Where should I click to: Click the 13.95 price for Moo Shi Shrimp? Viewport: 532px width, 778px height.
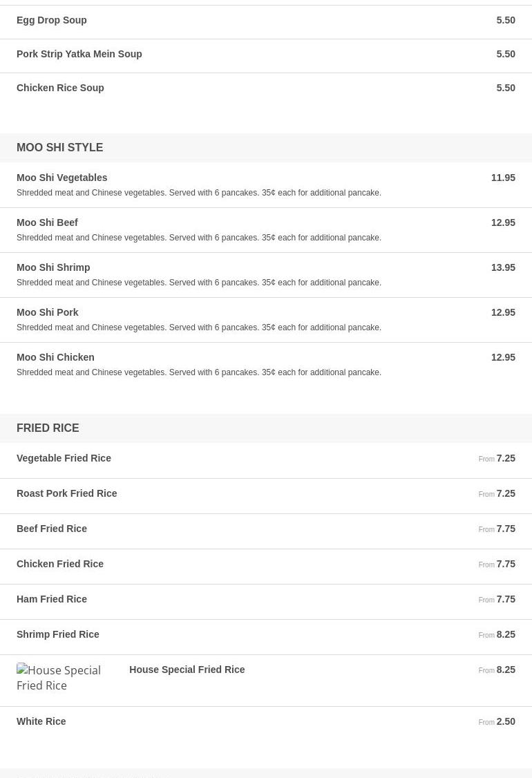503,267
